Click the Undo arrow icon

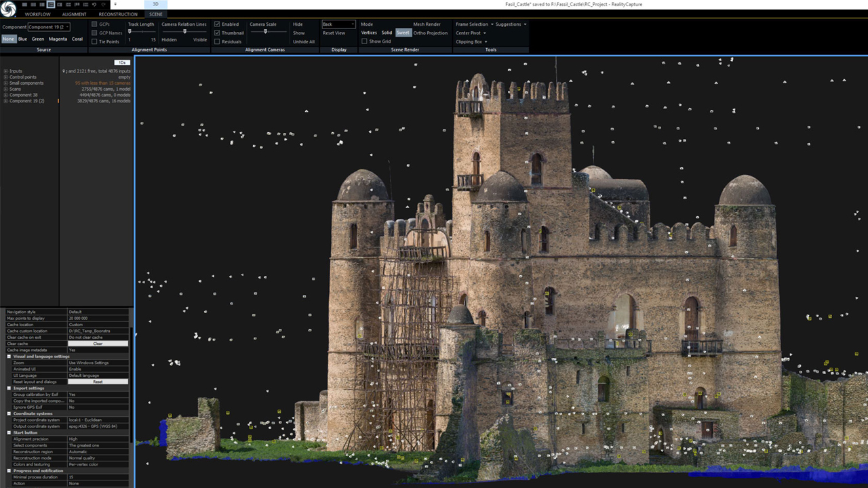click(94, 5)
